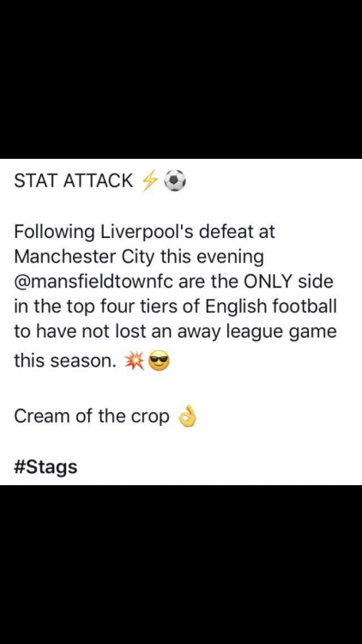The height and width of the screenshot is (644, 362).
Task: Open the #Stags hashtag
Action: coord(45,467)
